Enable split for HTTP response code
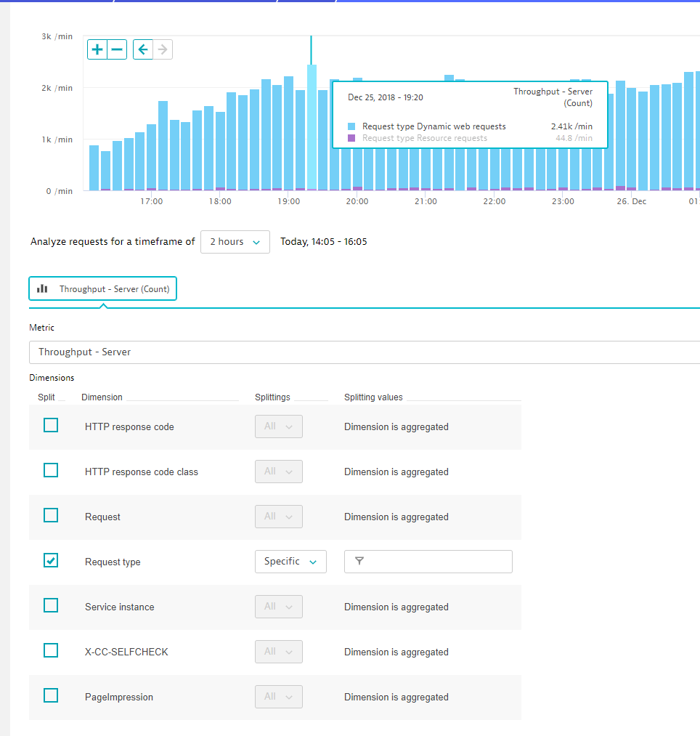Screen dimensions: 700x736 (x=51, y=426)
